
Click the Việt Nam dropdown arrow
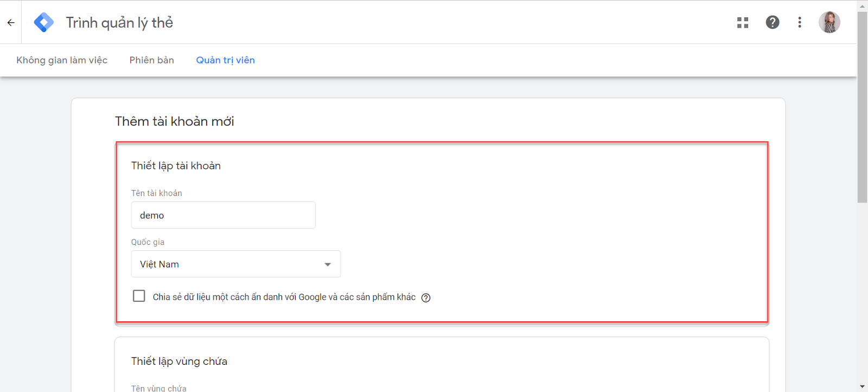click(x=328, y=264)
